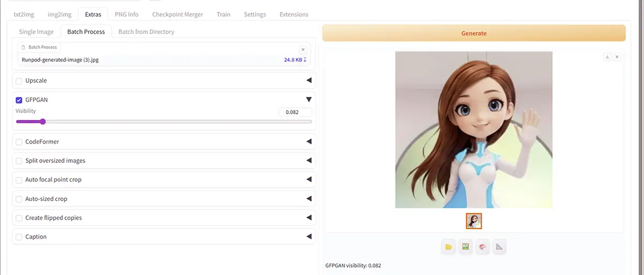Screen dimensions: 644x275
Task: Open the Single Image sub-tab
Action: tap(36, 32)
